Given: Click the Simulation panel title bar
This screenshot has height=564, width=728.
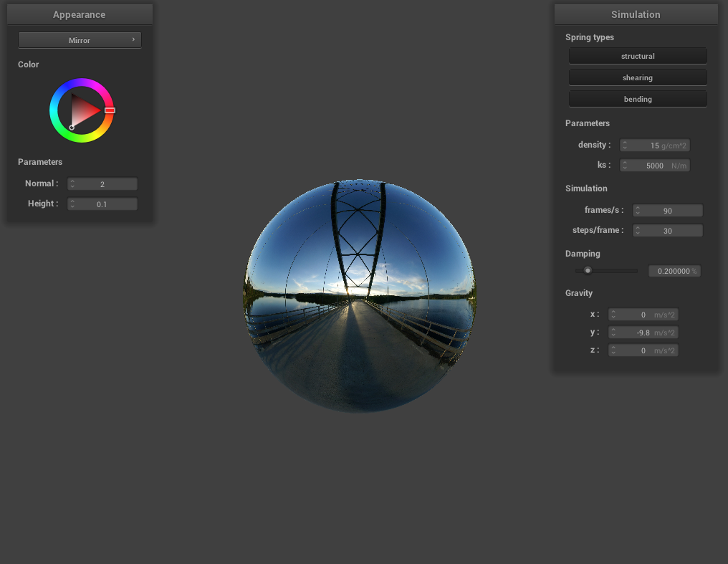Looking at the screenshot, I should pos(636,14).
